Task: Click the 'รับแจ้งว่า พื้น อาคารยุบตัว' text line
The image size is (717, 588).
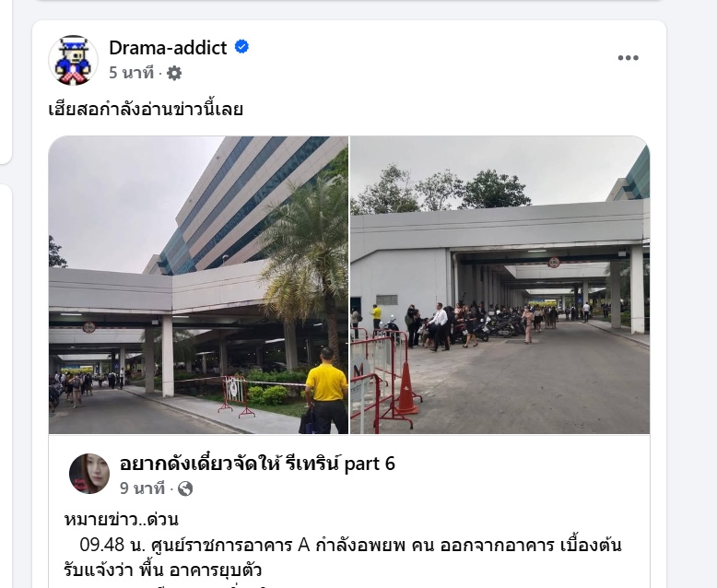Action: (163, 570)
